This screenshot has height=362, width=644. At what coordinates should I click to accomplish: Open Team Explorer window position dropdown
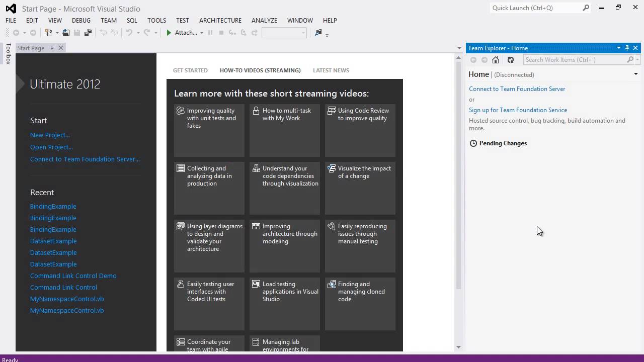click(619, 48)
